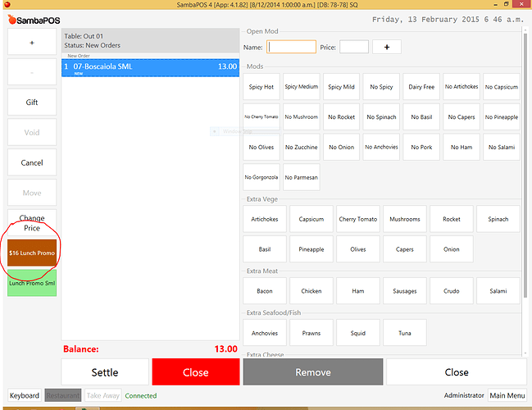The image size is (532, 410).
Task: Decrease quantity with the minus button
Action: pos(32,72)
